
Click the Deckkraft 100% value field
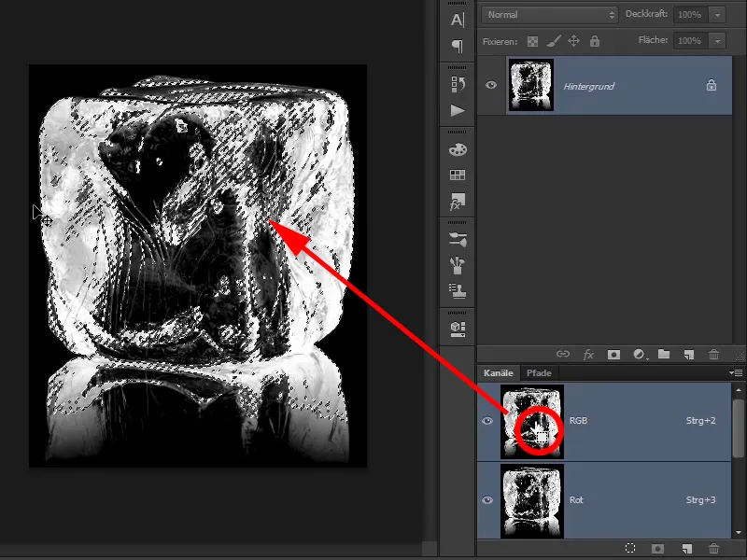tap(689, 15)
